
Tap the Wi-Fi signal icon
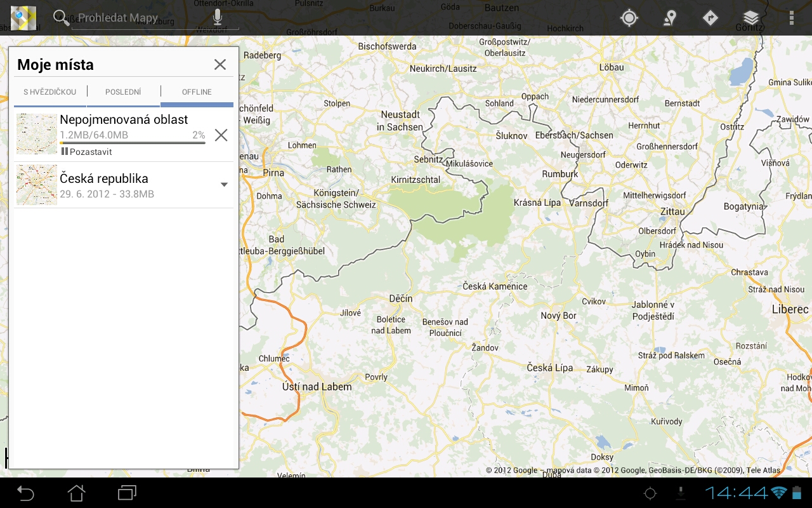coord(779,493)
